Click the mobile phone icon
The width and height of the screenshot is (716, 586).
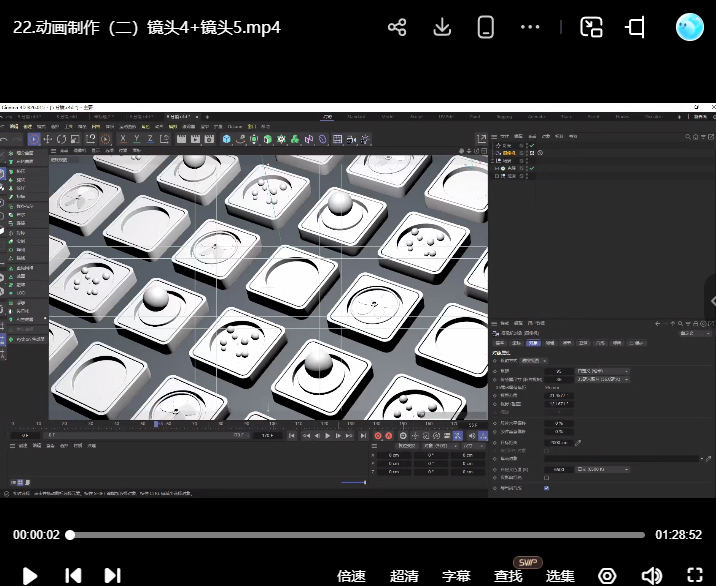[x=486, y=27]
